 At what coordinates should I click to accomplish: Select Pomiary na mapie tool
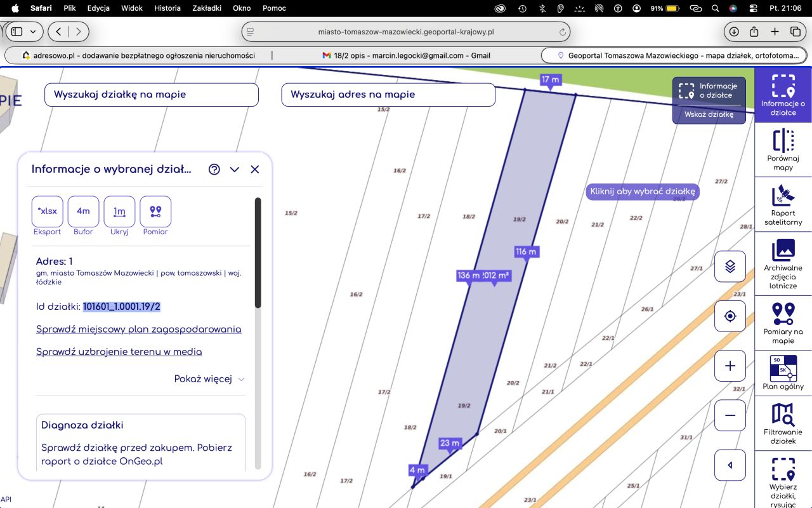(783, 323)
